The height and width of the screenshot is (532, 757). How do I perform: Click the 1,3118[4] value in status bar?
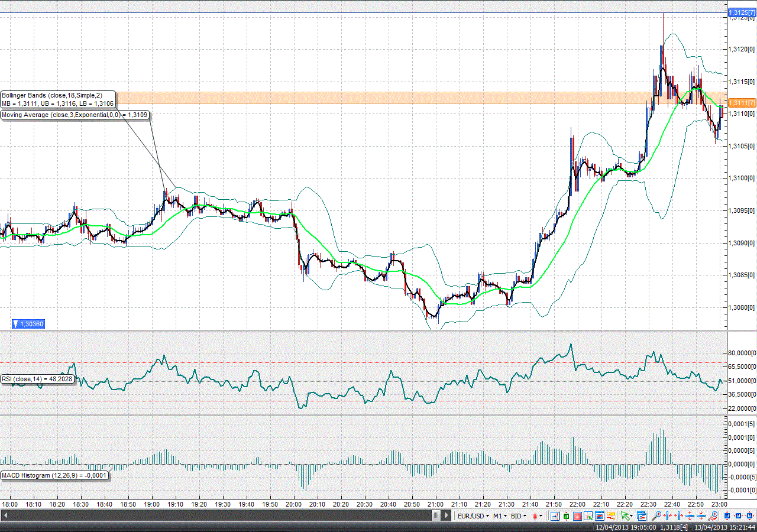(x=674, y=527)
